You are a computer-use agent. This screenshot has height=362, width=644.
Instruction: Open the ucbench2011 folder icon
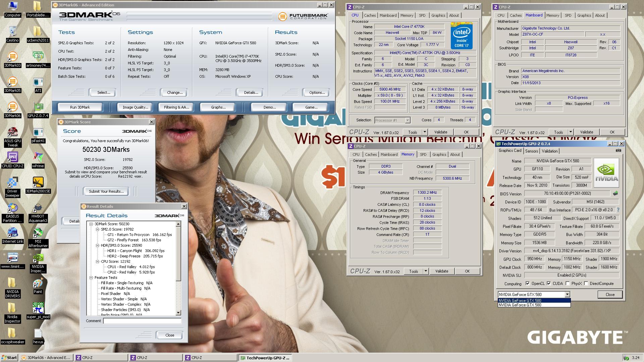click(x=38, y=34)
